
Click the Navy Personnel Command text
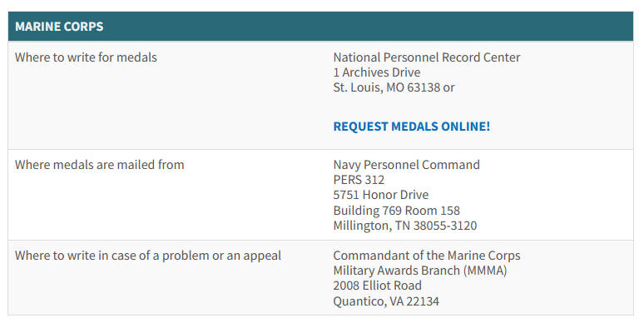[x=406, y=165]
